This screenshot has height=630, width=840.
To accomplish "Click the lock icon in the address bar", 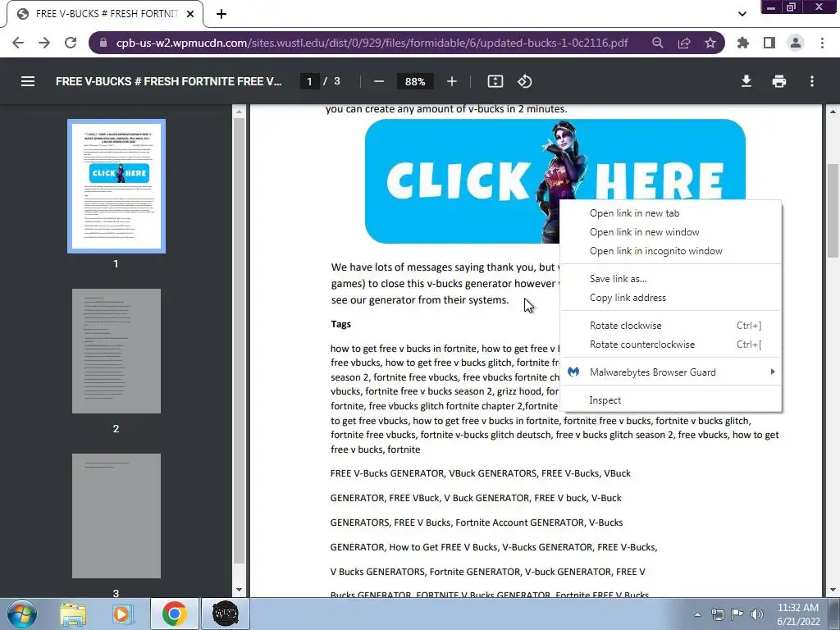I will coord(103,43).
